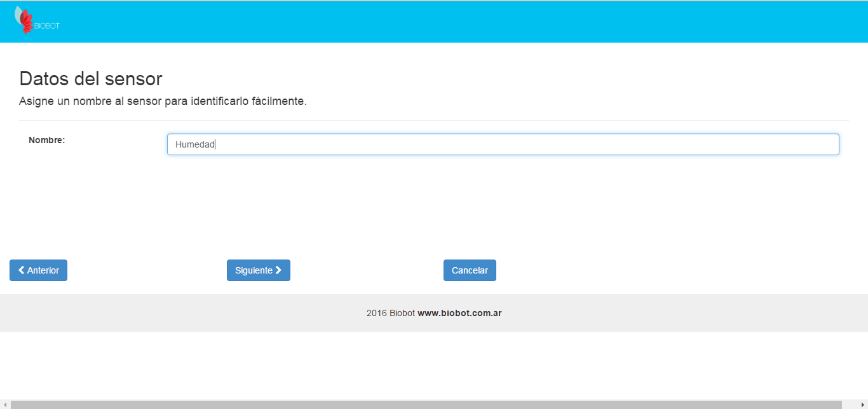Click the Datos del sensor heading

91,79
